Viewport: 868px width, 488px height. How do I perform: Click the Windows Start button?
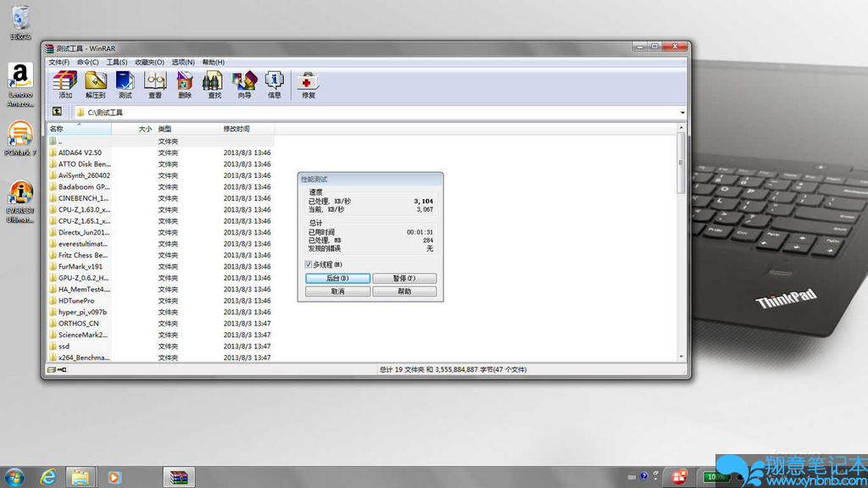15,477
